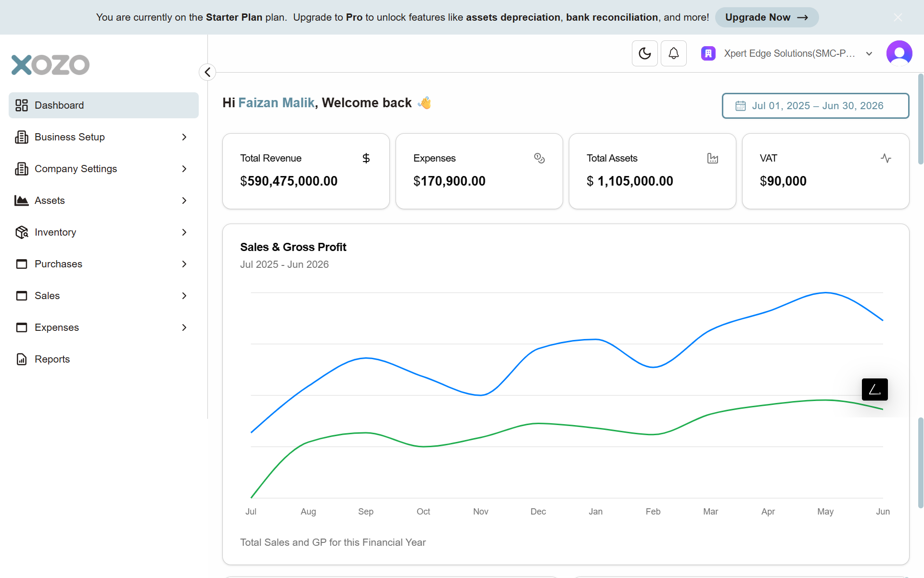Open the Reports page
The height and width of the screenshot is (578, 924).
pyautogui.click(x=52, y=359)
